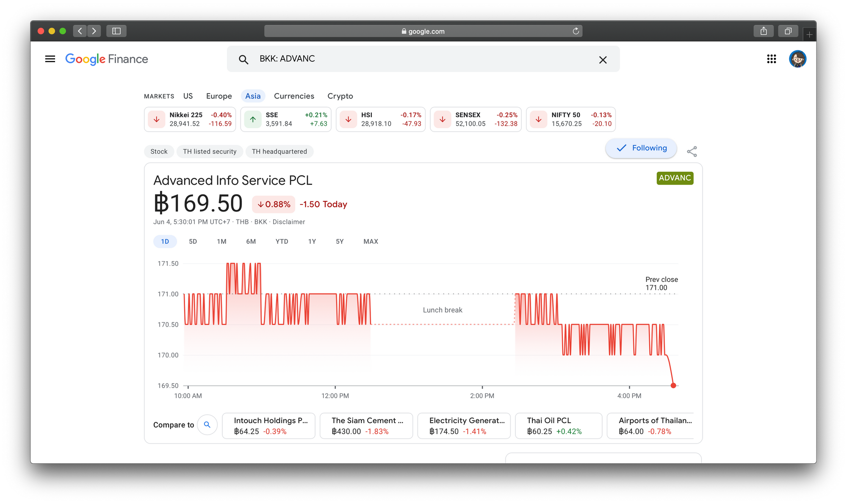Click the SENSEX down arrow icon
The height and width of the screenshot is (504, 847).
click(443, 119)
